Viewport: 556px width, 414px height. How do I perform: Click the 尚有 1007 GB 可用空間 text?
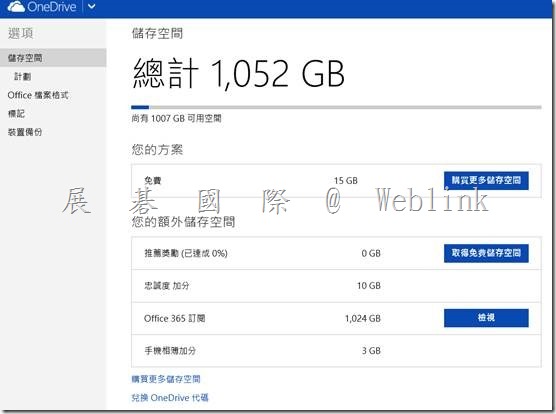click(x=177, y=118)
